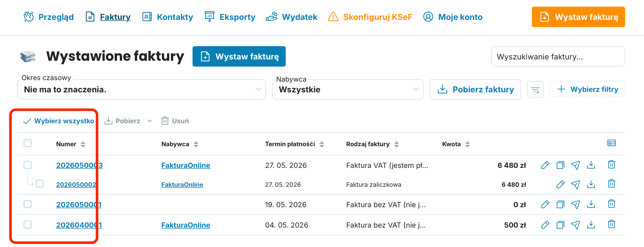Viewport: 644px width, 247px height.
Task: Click the Pobierz faktury button
Action: (x=475, y=89)
